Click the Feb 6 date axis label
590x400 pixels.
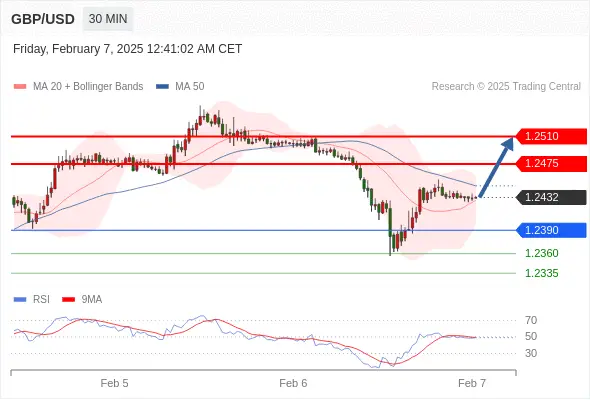[293, 383]
